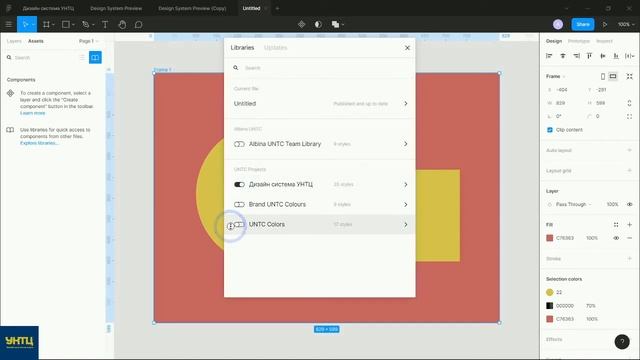
Task: Open the Learn more link
Action: pos(33,113)
